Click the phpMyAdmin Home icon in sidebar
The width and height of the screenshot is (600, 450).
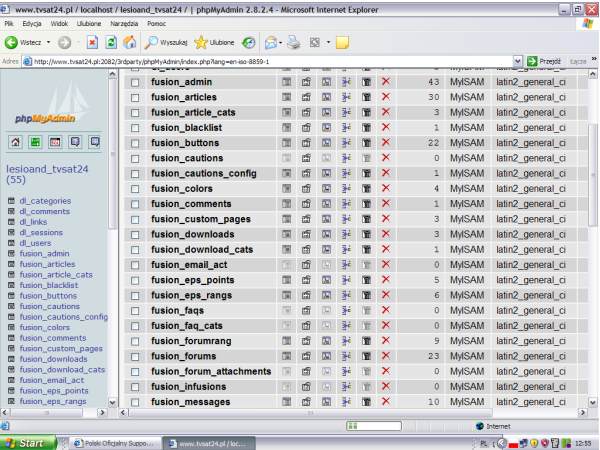coord(15,142)
